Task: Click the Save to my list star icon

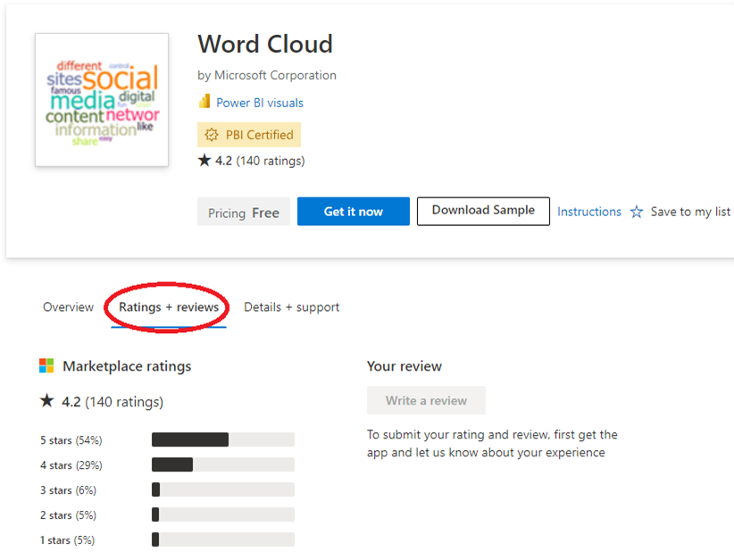Action: click(636, 212)
